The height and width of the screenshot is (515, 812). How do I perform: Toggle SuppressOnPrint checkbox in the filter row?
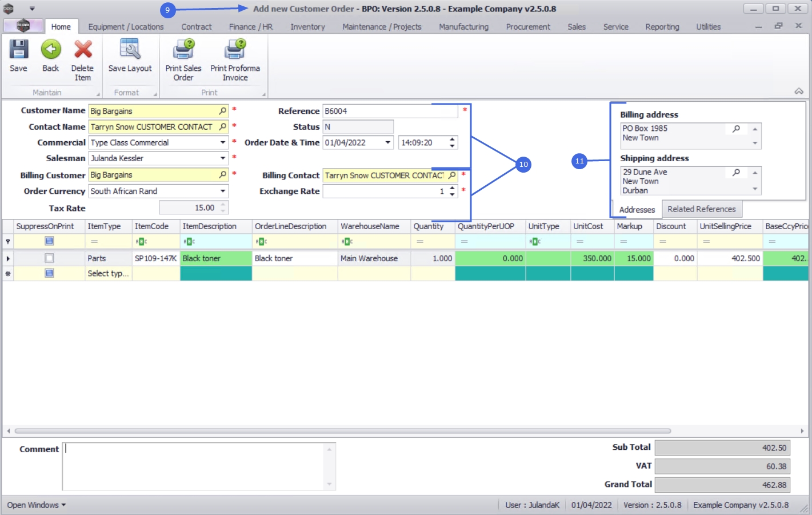click(x=49, y=241)
